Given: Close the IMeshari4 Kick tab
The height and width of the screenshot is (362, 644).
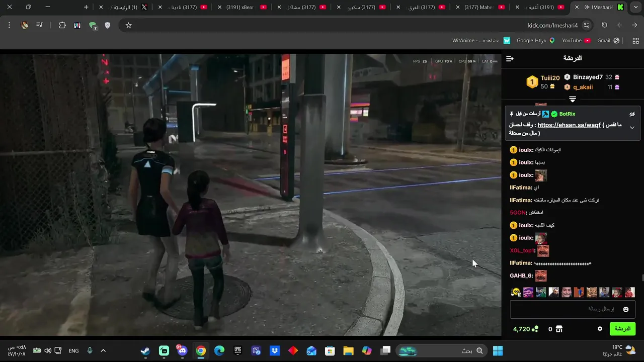Looking at the screenshot, I should [x=577, y=7].
